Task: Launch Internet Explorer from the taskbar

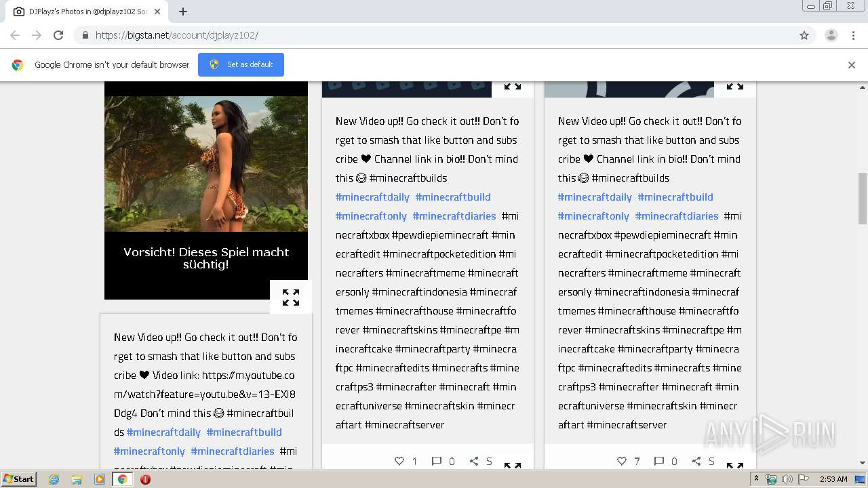Action: point(54,479)
